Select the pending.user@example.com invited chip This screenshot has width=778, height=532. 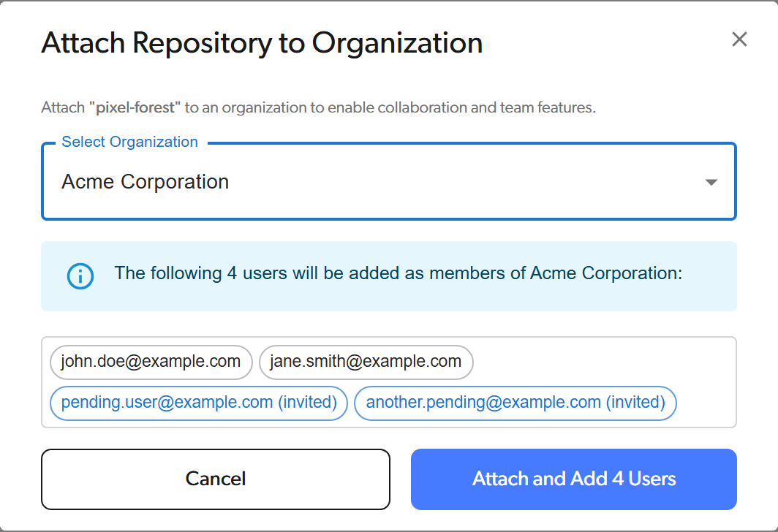tap(199, 403)
